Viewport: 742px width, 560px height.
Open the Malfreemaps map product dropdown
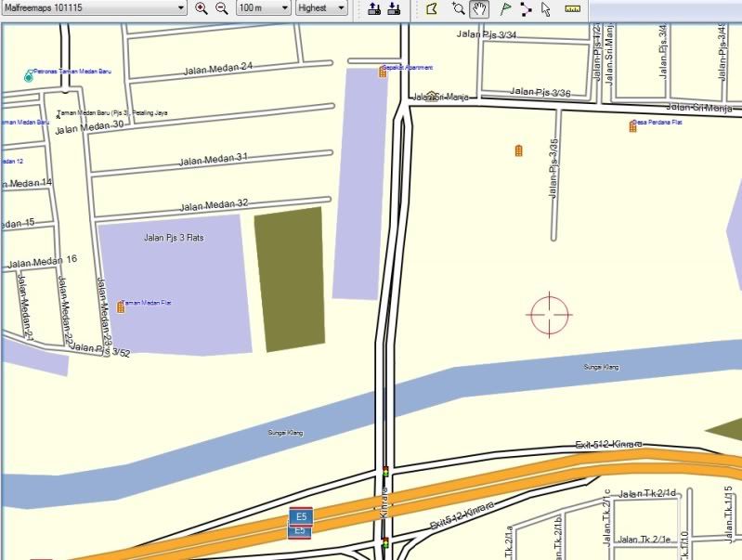pos(94,7)
